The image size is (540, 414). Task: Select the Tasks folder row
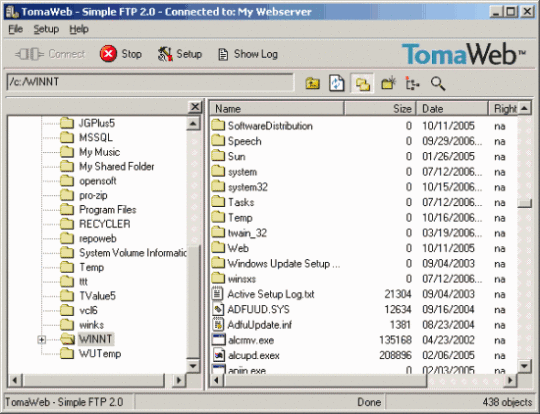[364, 203]
